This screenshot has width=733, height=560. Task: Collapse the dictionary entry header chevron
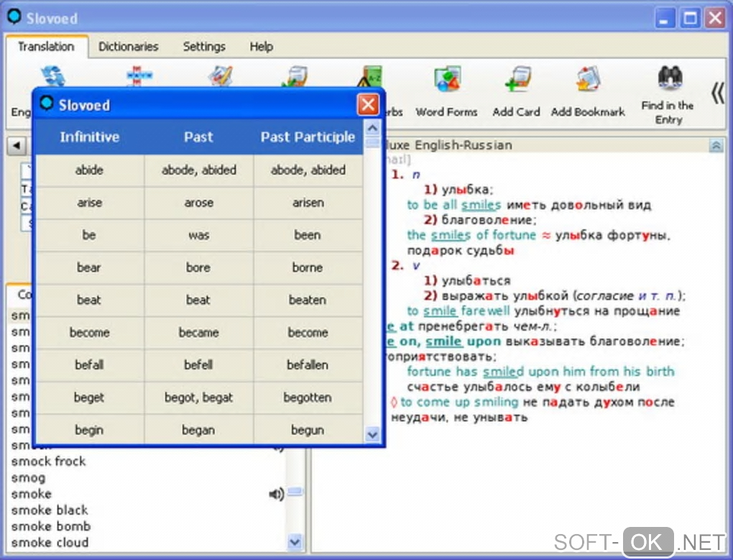point(716,145)
